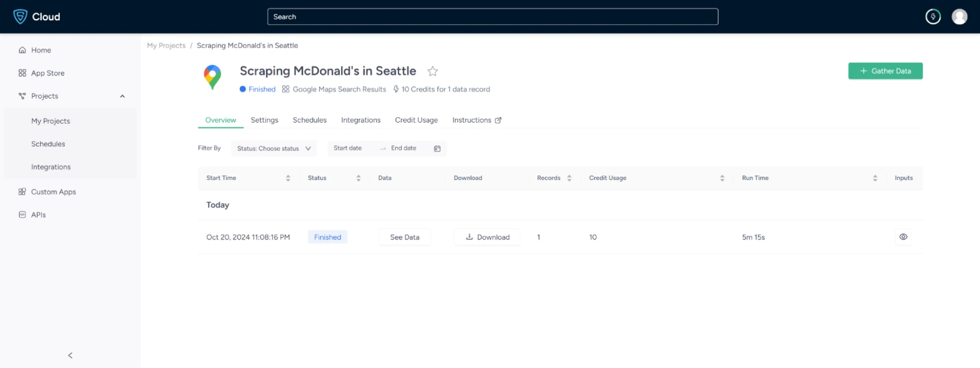Click the 5m 15s run time value
Image resolution: width=980 pixels, height=368 pixels.
click(x=753, y=237)
